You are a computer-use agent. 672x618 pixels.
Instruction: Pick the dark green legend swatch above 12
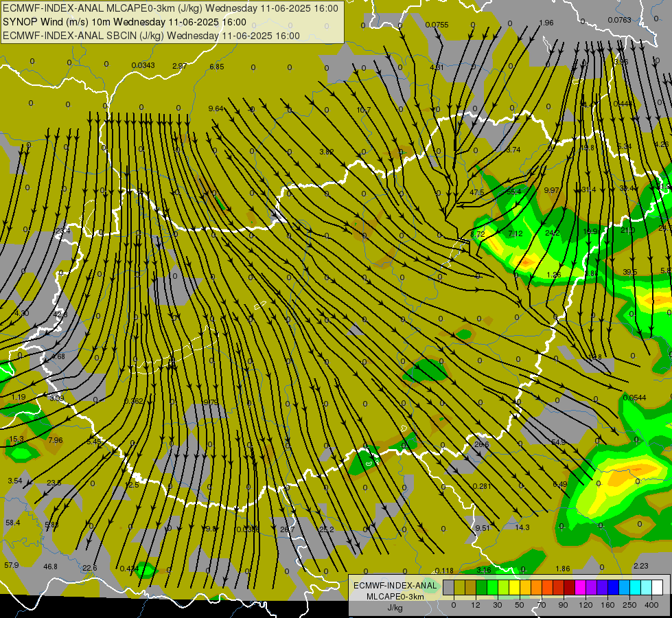coord(481,587)
